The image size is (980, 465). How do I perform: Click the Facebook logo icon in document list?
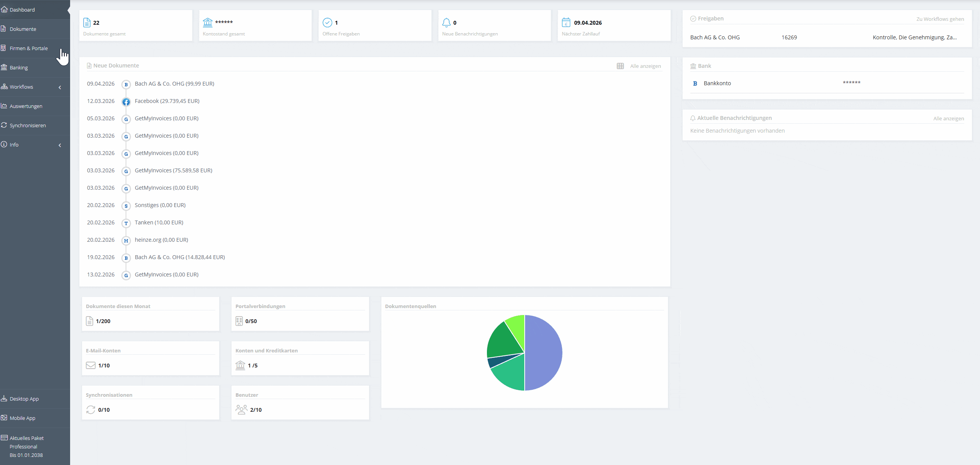[x=126, y=102]
